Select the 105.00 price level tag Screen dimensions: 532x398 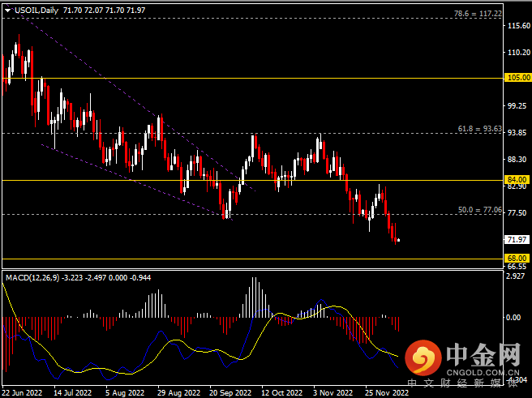517,79
